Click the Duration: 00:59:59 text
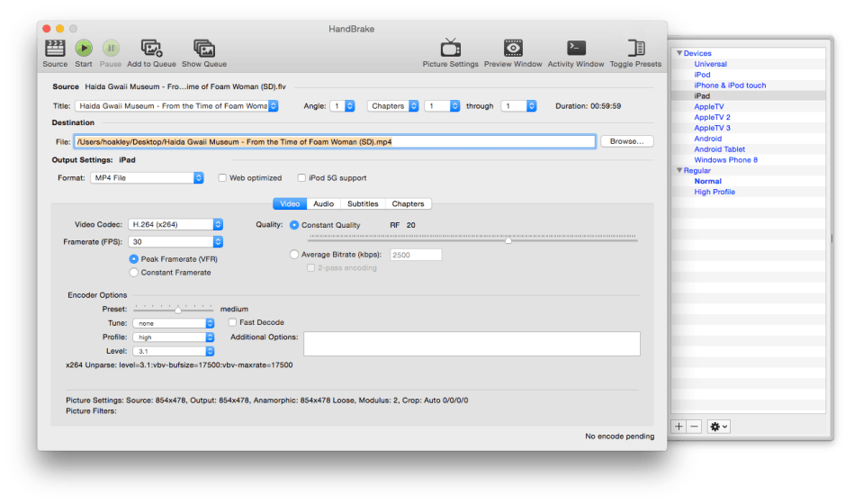Viewport: 845px width, 504px height. click(x=588, y=106)
